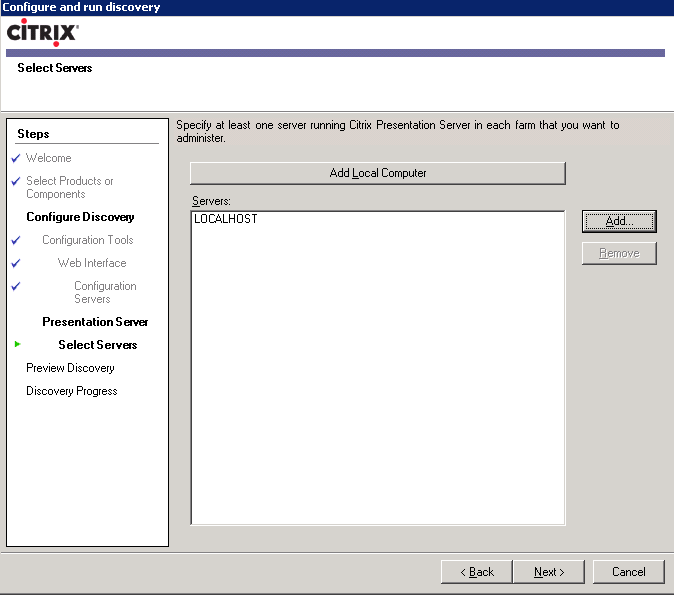The image size is (674, 595).
Task: Select the Welcome step
Action: [x=49, y=158]
